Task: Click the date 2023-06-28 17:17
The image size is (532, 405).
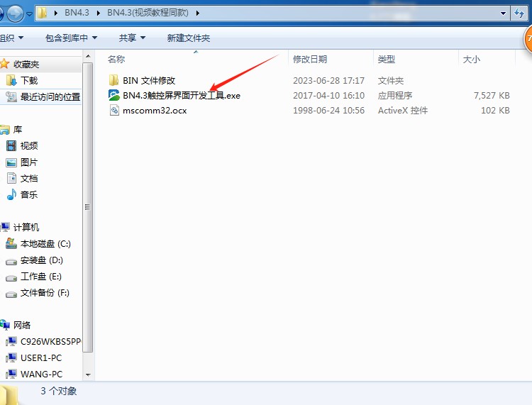Action: click(328, 80)
